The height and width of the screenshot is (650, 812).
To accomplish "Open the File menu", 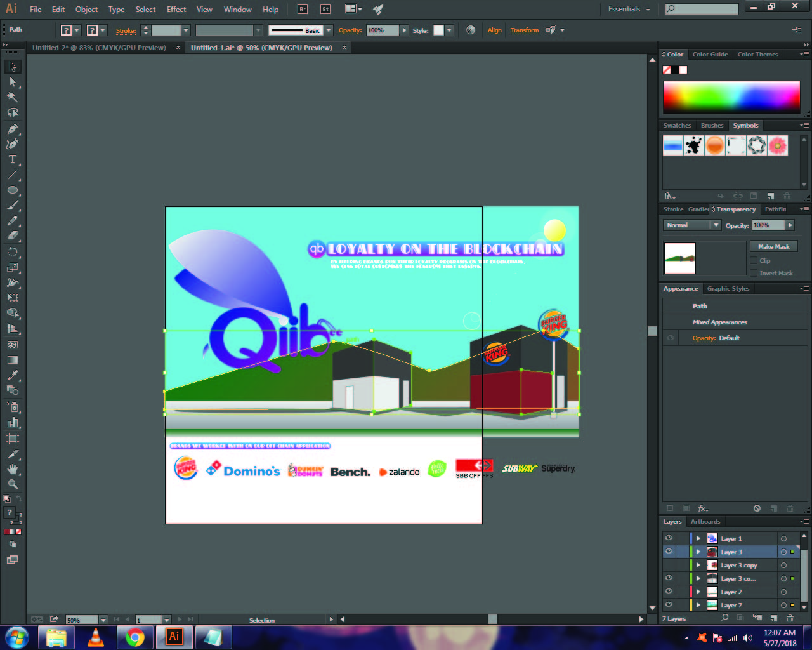I will (x=36, y=10).
